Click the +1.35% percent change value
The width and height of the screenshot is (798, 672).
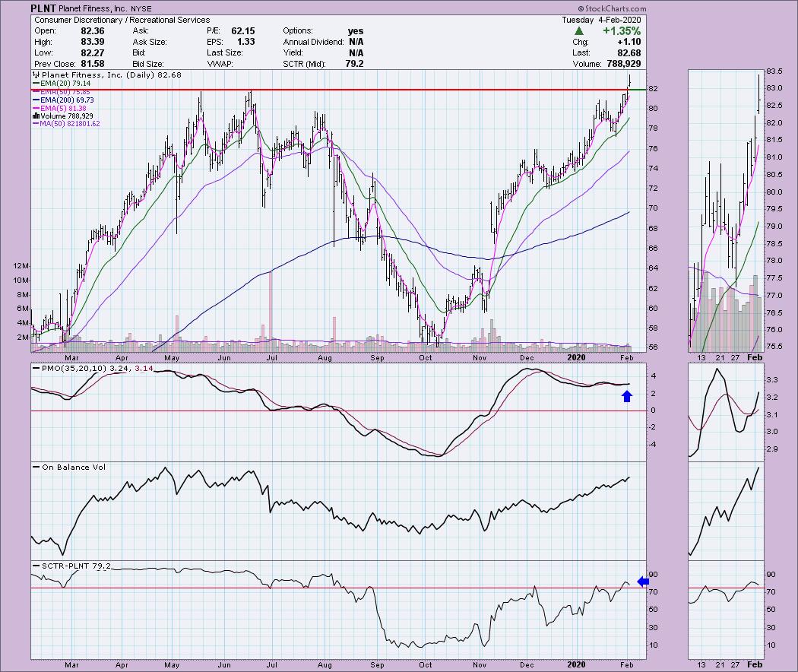pyautogui.click(x=622, y=31)
